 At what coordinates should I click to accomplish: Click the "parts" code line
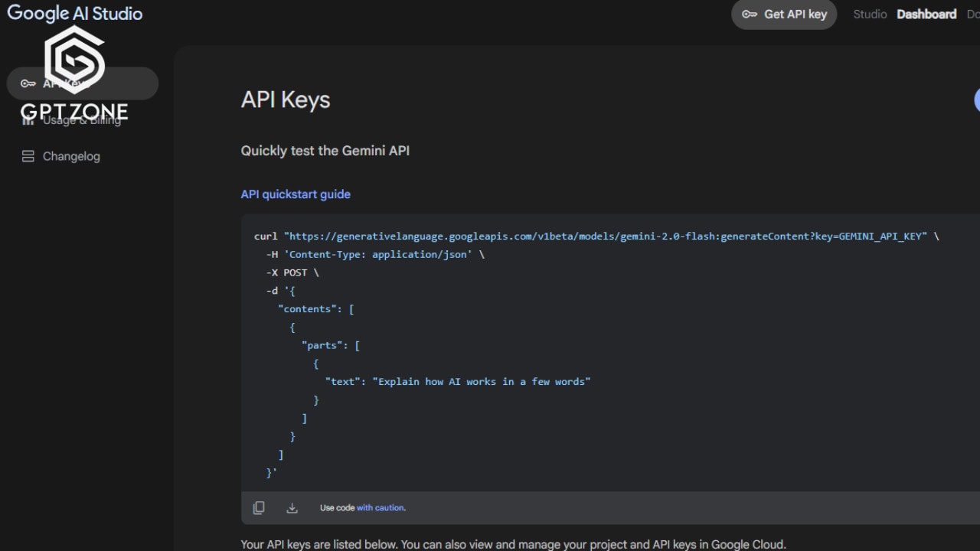[x=331, y=345]
